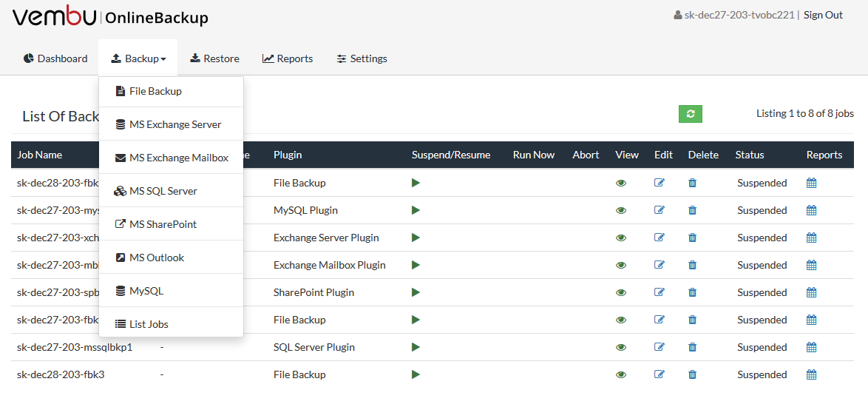The image size is (868, 407).
Task: Click the Vembu OnlineBackup logo
Action: (x=110, y=18)
